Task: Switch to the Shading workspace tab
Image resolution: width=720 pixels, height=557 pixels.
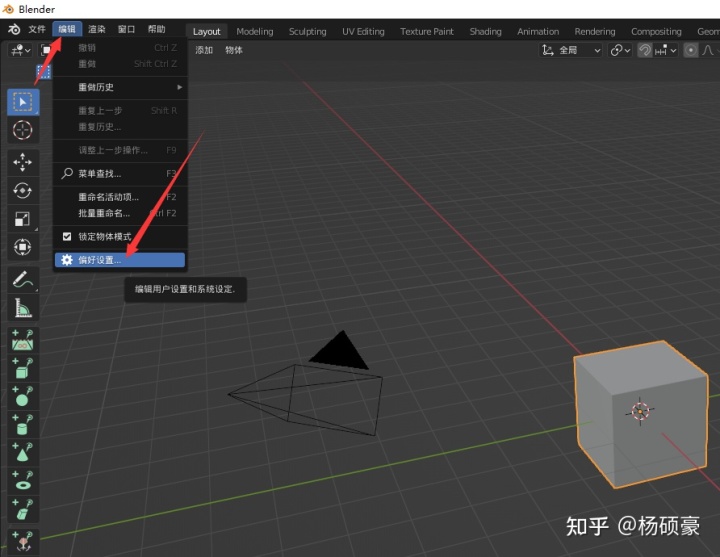Action: click(x=485, y=31)
